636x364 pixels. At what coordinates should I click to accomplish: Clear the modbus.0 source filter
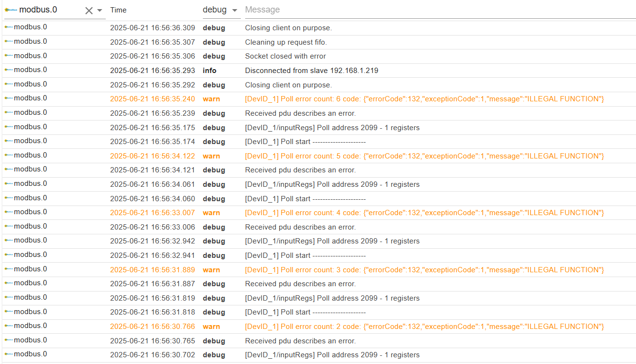pos(88,11)
